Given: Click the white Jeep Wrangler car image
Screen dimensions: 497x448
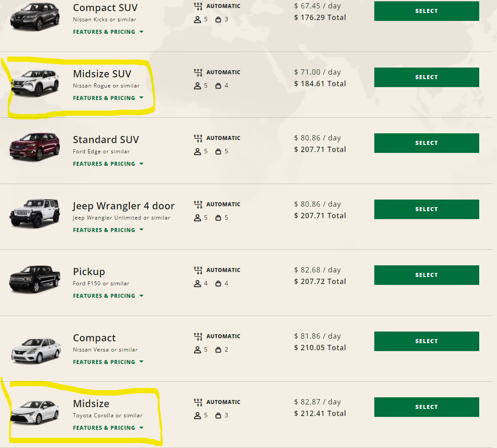Looking at the screenshot, I should (35, 212).
